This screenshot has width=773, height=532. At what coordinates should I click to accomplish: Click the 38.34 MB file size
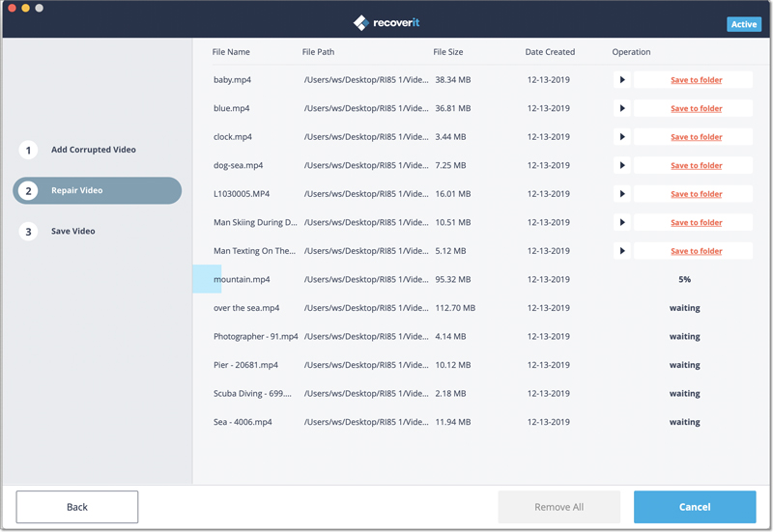pyautogui.click(x=452, y=80)
